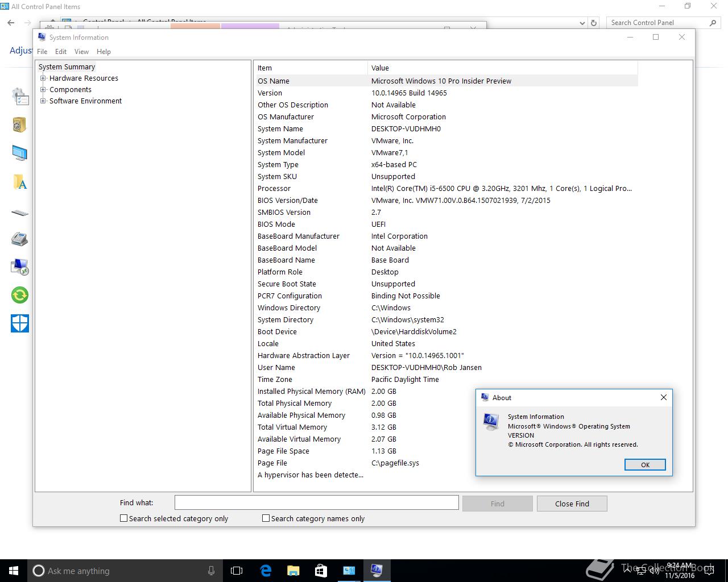Click the Value column header
This screenshot has height=582, width=728.
pyautogui.click(x=502, y=68)
